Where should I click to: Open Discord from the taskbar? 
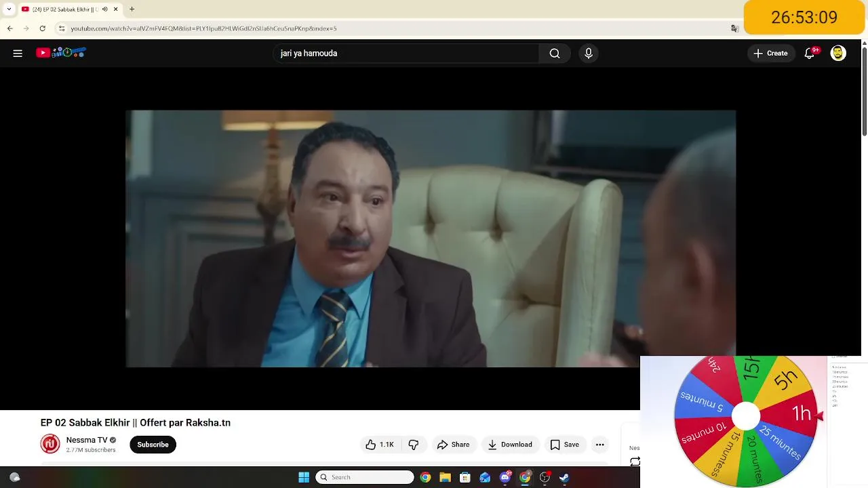(x=505, y=477)
